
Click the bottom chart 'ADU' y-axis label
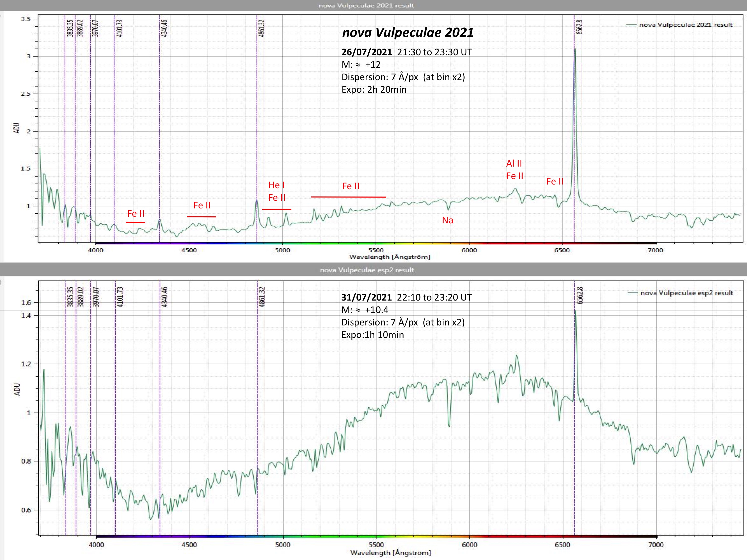pyautogui.click(x=17, y=389)
